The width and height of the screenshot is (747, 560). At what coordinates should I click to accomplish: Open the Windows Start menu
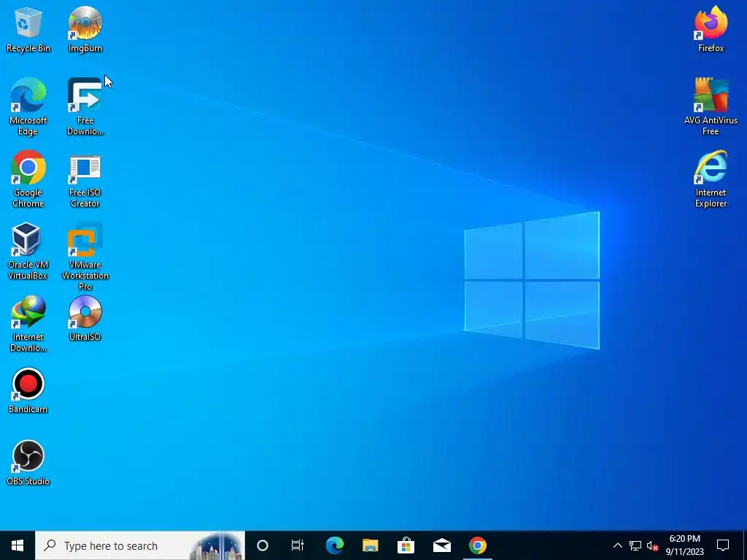[18, 545]
